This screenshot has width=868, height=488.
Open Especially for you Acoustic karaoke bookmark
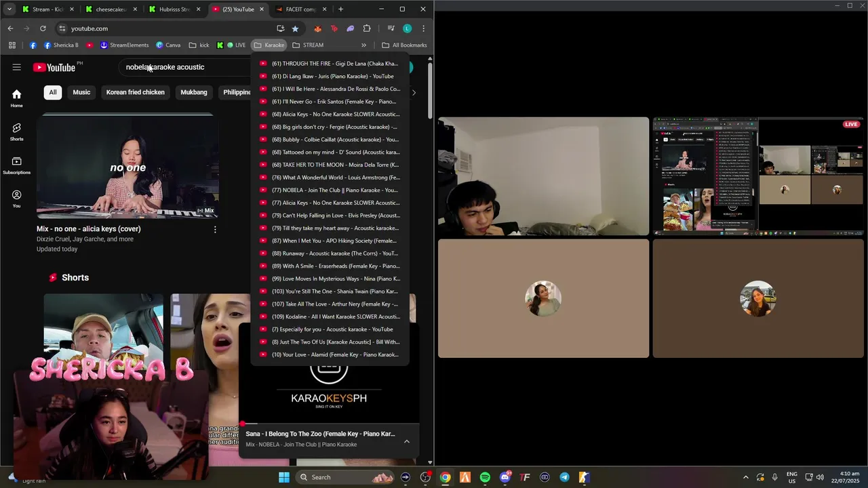pyautogui.click(x=330, y=329)
